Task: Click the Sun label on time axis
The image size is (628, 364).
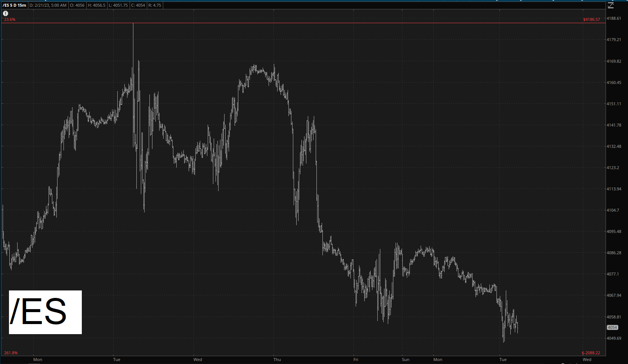Action: [405, 360]
